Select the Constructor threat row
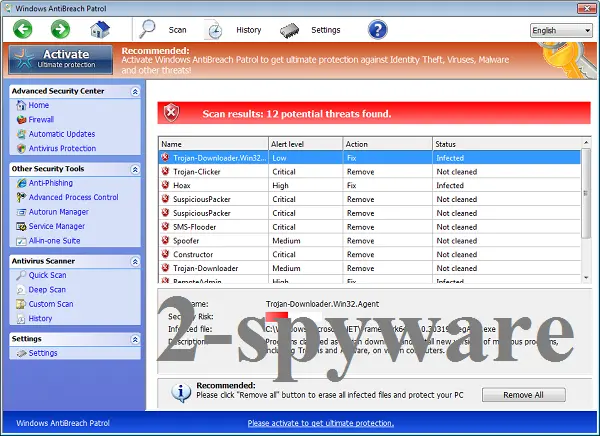 coord(370,255)
